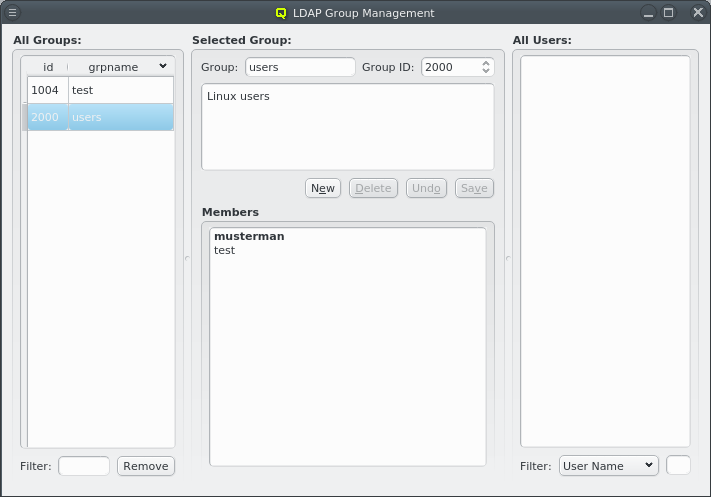The image size is (711, 497).
Task: Edit the Linux users description box
Action: (348, 127)
